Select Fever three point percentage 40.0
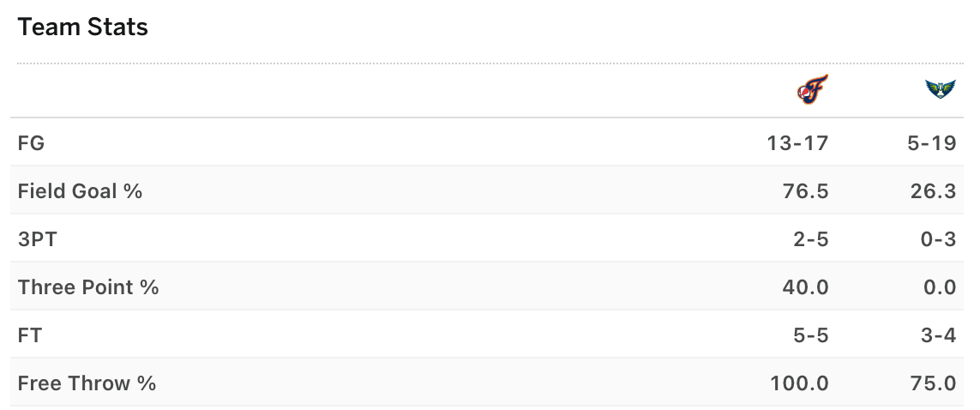Image resolution: width=980 pixels, height=410 pixels. (805, 286)
